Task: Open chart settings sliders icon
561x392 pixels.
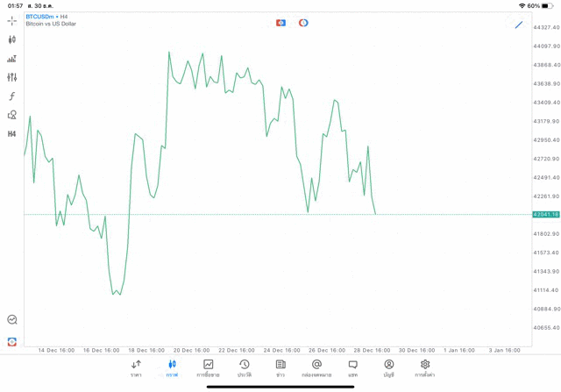Action: (x=11, y=77)
